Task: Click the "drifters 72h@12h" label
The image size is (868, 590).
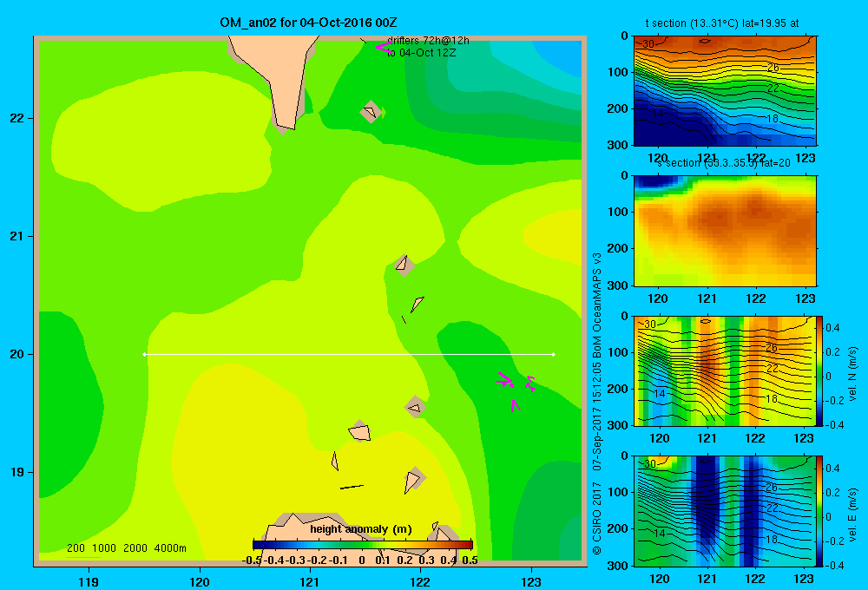Action: pyautogui.click(x=428, y=41)
